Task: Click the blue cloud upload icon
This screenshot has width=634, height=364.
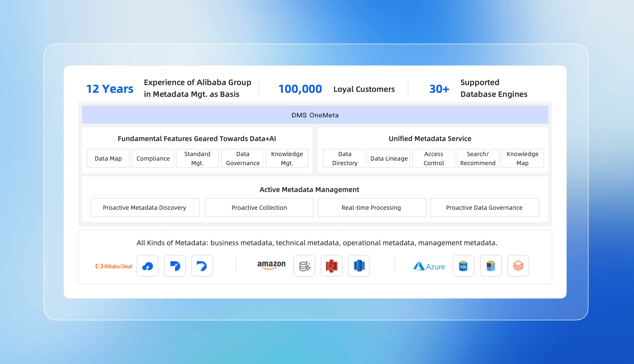Action: point(148,266)
